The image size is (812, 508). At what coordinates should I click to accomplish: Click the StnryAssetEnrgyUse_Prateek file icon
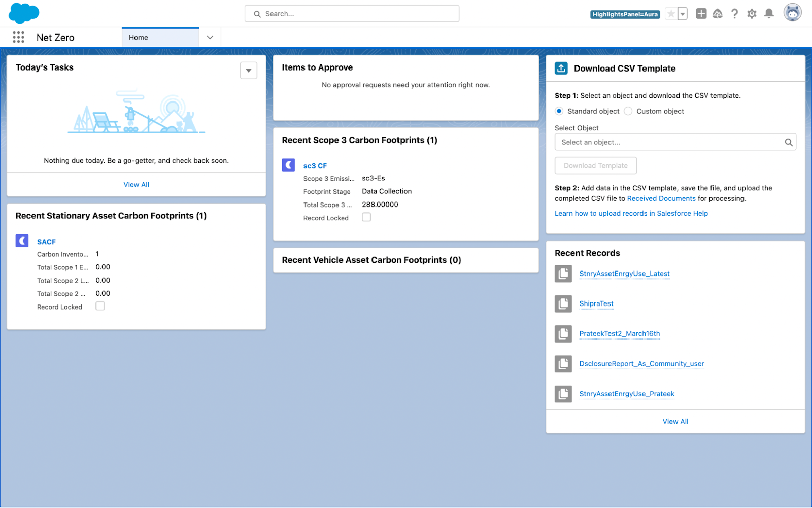click(x=563, y=394)
